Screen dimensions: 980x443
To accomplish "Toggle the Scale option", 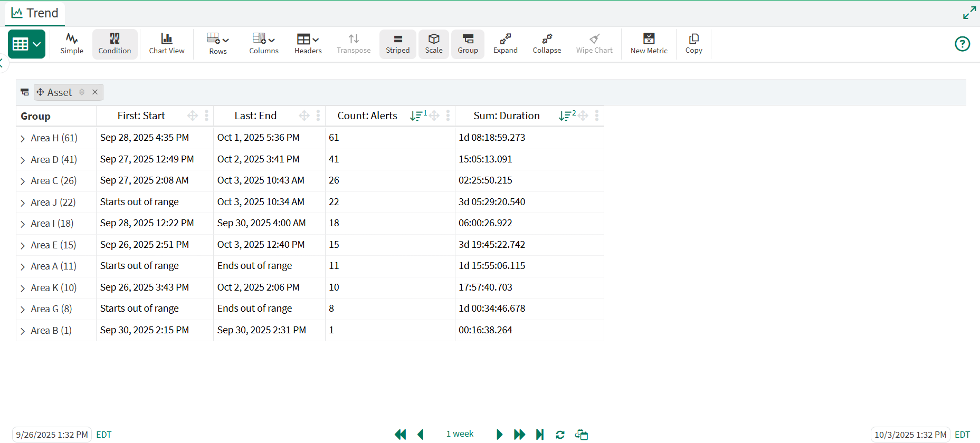I will tap(434, 44).
